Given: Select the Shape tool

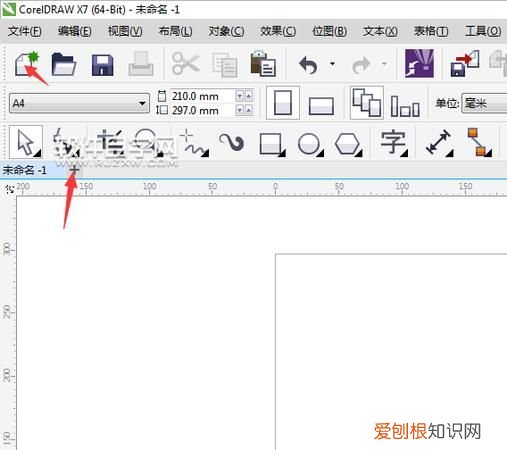Looking at the screenshot, I should tap(66, 143).
